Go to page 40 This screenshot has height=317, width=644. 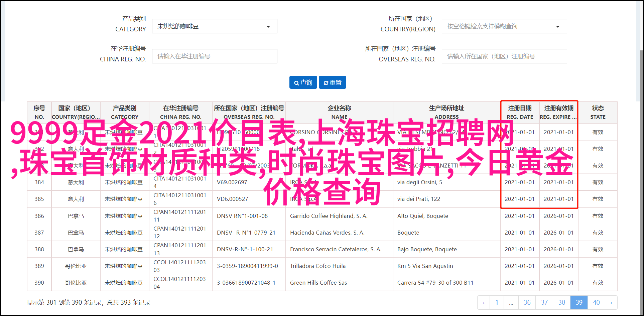click(x=596, y=303)
